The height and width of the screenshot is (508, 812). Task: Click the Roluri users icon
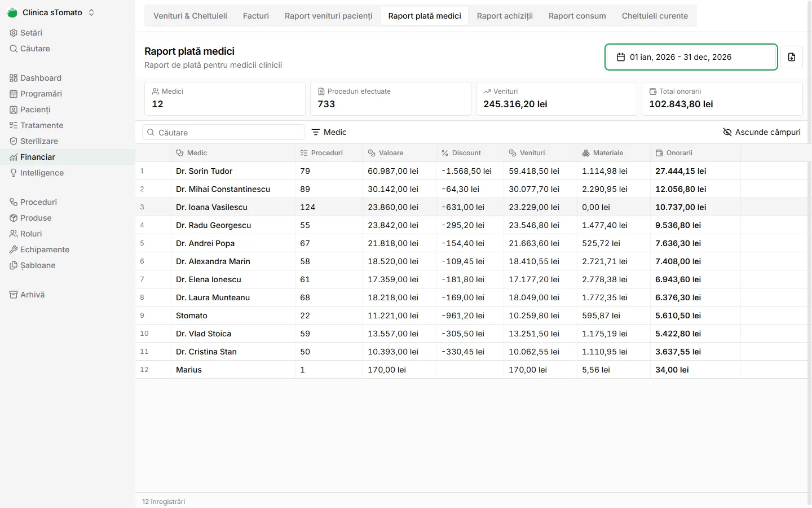[x=14, y=234]
